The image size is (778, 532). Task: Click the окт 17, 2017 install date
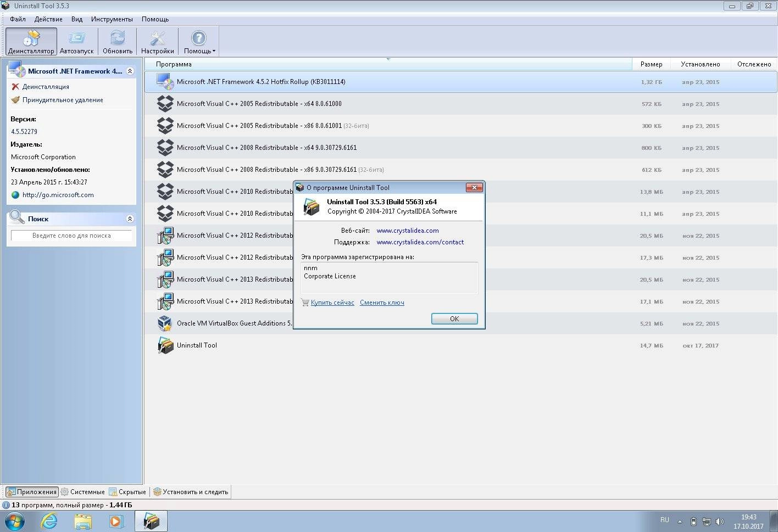click(701, 346)
